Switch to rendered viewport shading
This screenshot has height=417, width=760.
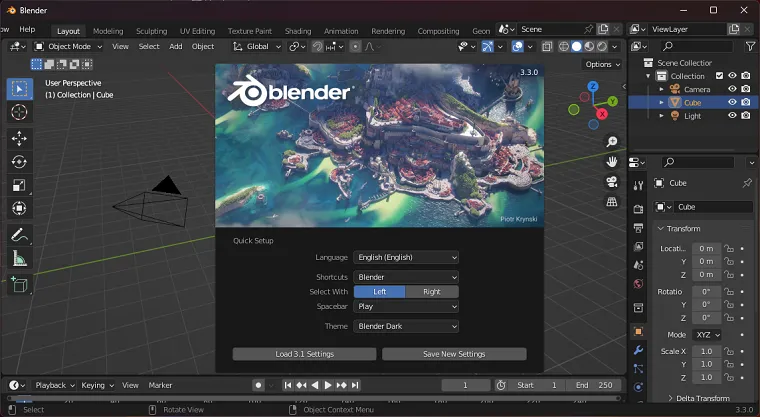[602, 47]
